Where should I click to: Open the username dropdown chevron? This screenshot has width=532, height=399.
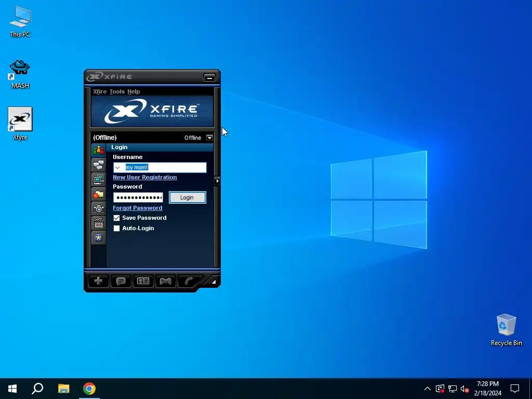point(118,168)
